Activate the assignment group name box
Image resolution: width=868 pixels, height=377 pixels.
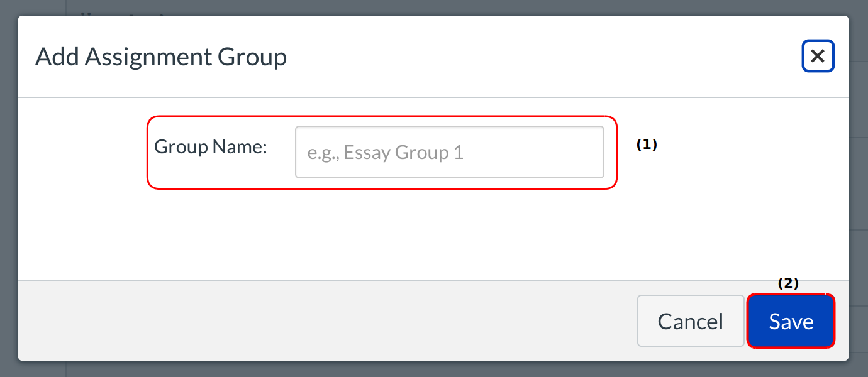[x=449, y=153]
